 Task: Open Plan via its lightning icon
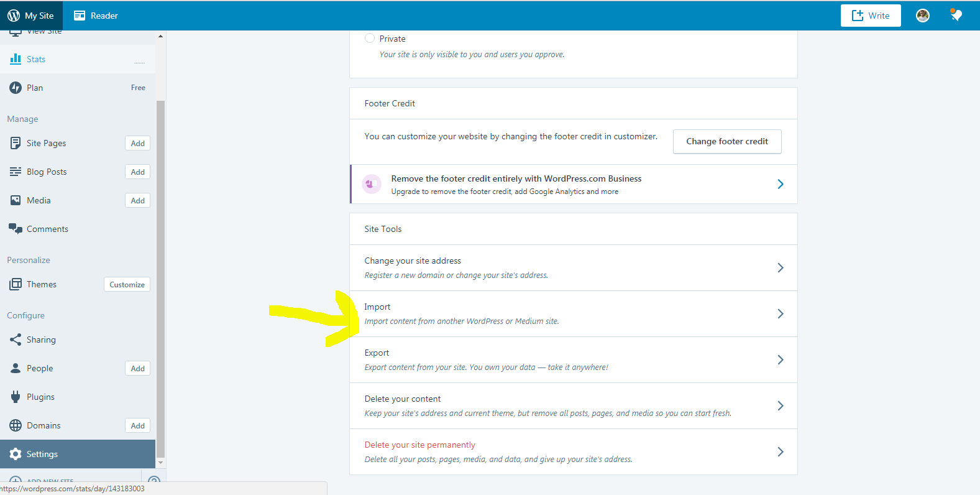pos(16,88)
